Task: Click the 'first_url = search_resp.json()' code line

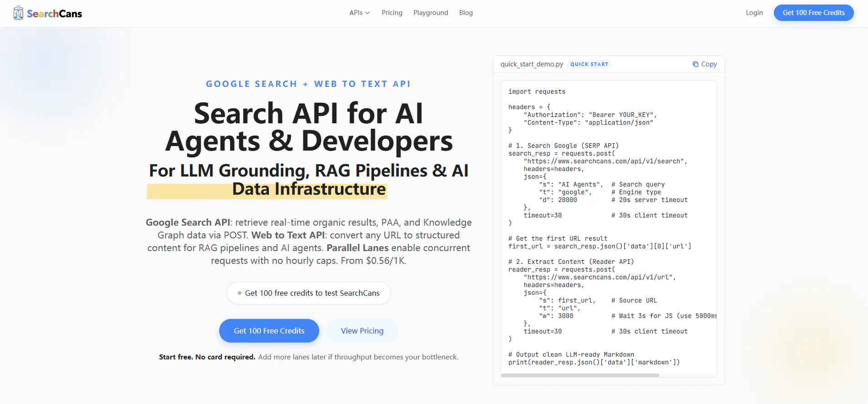Action: (x=600, y=246)
